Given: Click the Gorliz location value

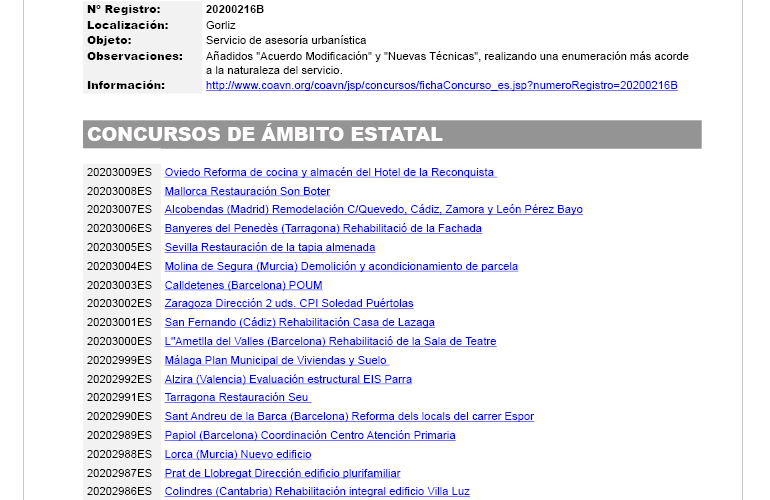Looking at the screenshot, I should coord(220,25).
